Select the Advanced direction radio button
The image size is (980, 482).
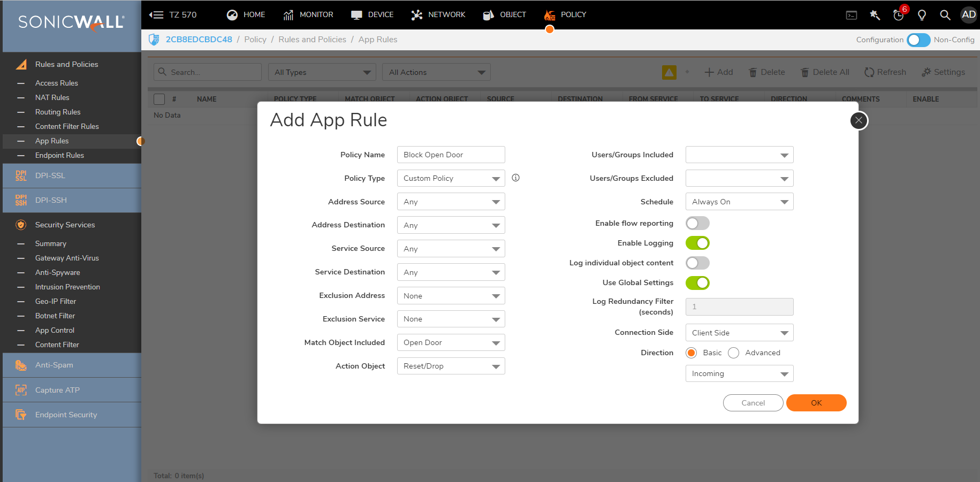[x=733, y=353]
